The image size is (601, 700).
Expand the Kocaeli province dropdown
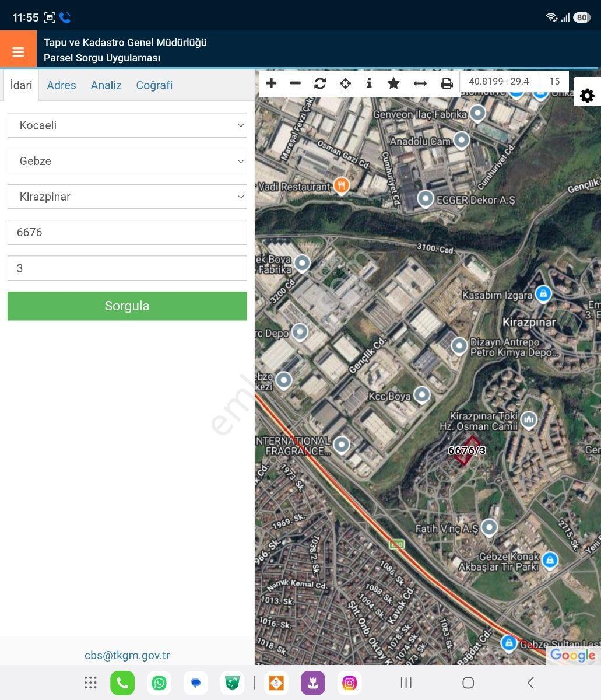[x=127, y=125]
